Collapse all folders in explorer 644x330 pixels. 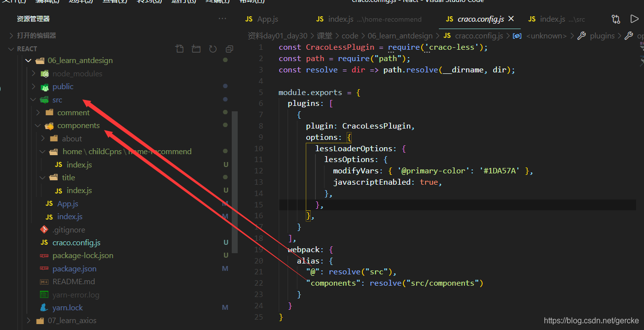pos(229,49)
